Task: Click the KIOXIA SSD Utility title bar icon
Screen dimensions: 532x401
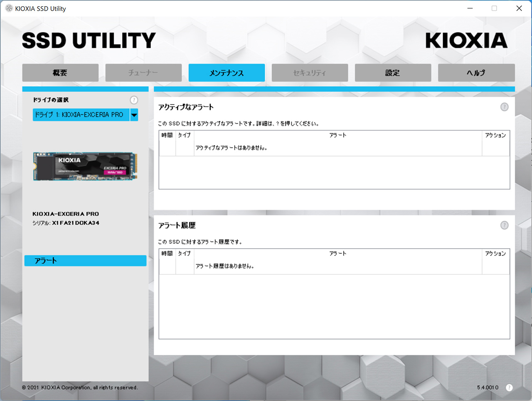Action: [9, 8]
